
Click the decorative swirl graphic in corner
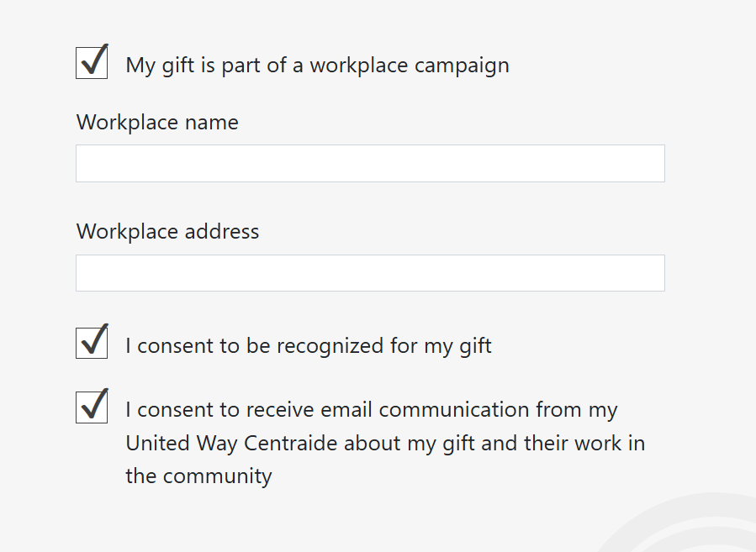(690, 525)
